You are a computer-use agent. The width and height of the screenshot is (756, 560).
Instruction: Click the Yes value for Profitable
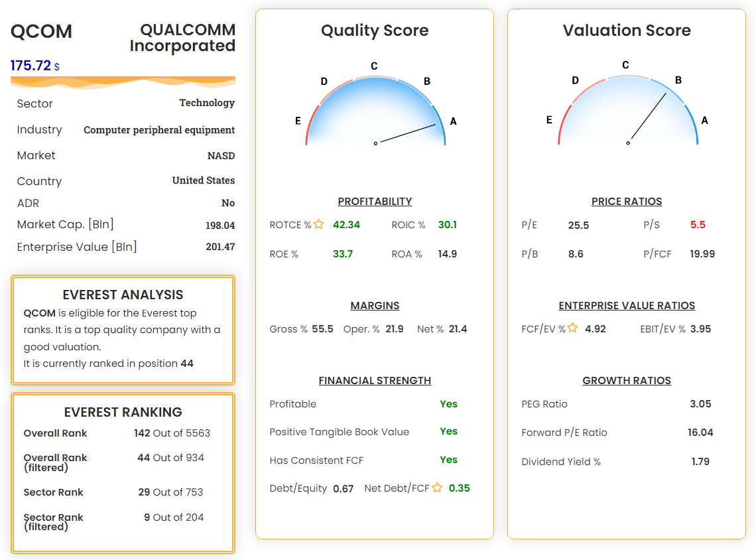click(448, 403)
